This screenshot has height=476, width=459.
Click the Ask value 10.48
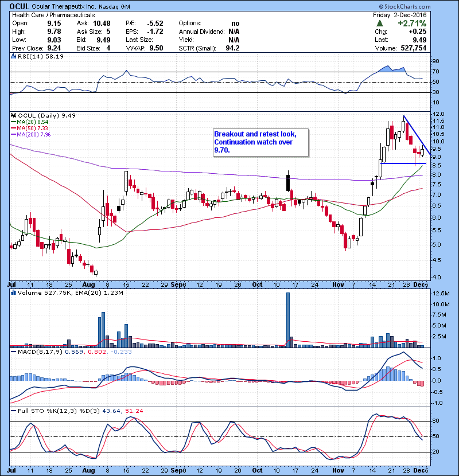102,24
